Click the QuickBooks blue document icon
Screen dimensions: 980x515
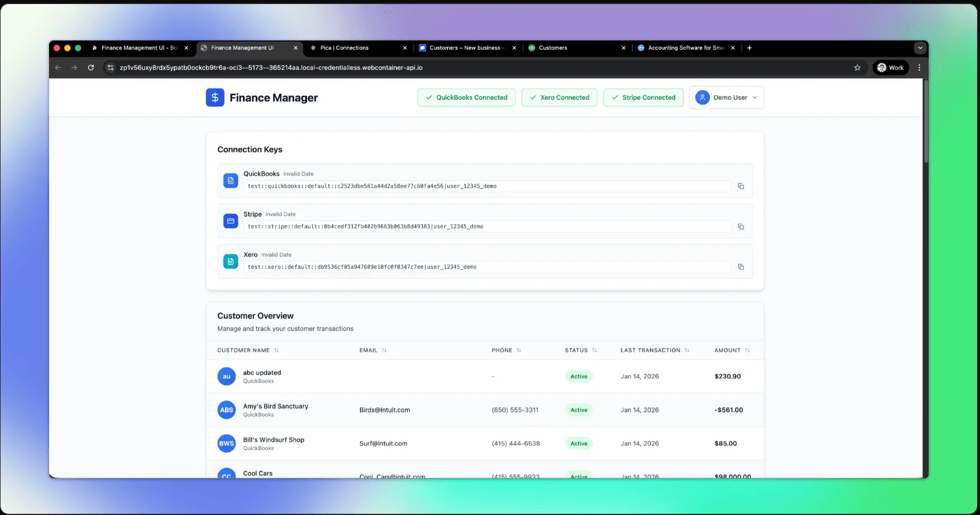230,181
